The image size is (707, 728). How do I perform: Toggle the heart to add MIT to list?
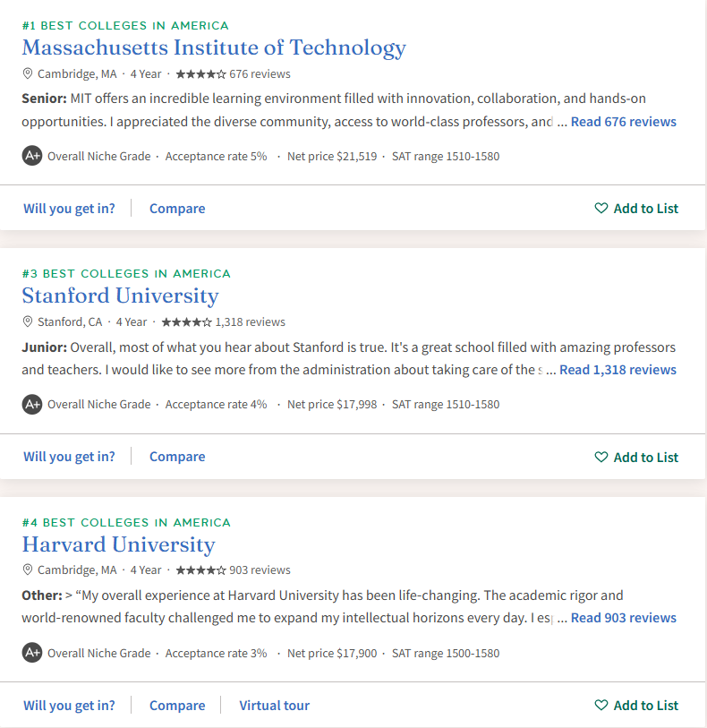[x=601, y=208]
